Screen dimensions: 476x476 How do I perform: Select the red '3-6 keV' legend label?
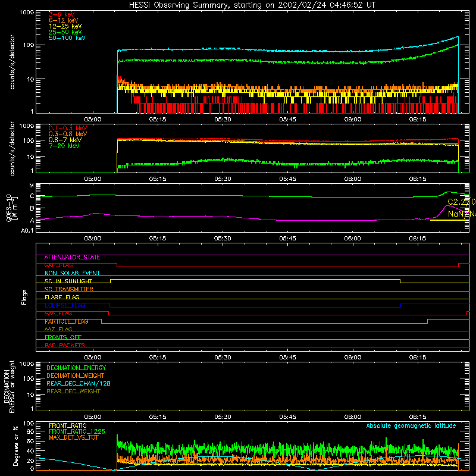[x=62, y=14]
